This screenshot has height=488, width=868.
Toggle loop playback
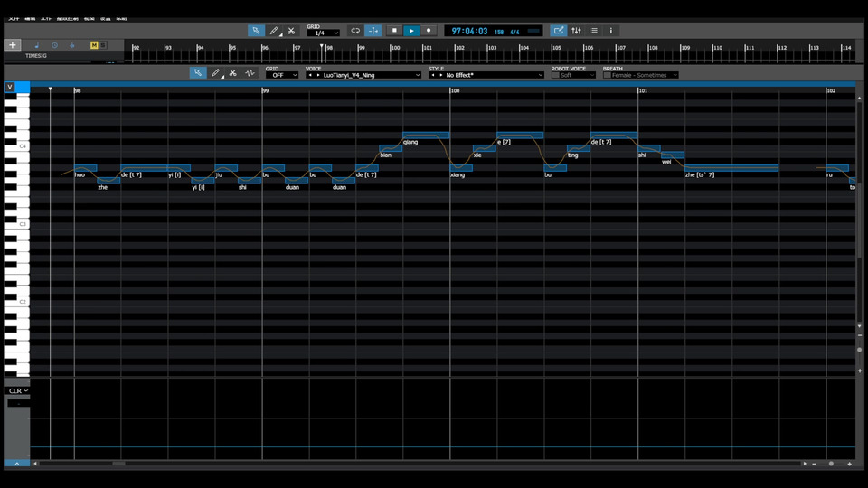tap(355, 31)
